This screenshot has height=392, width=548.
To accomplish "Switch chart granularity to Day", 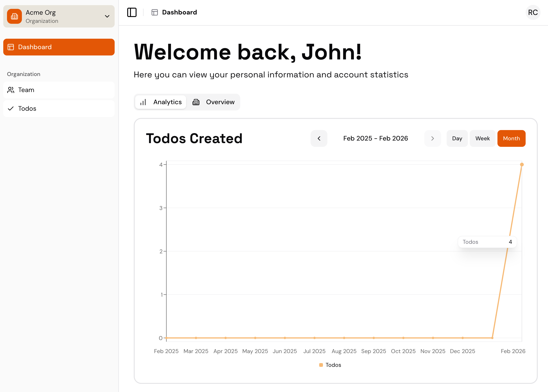I will [457, 138].
